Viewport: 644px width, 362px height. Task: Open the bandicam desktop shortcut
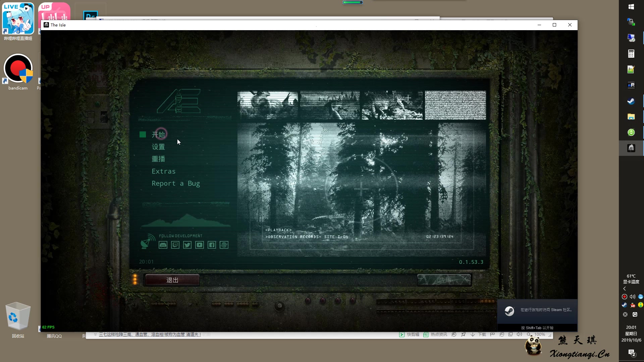pos(18,72)
